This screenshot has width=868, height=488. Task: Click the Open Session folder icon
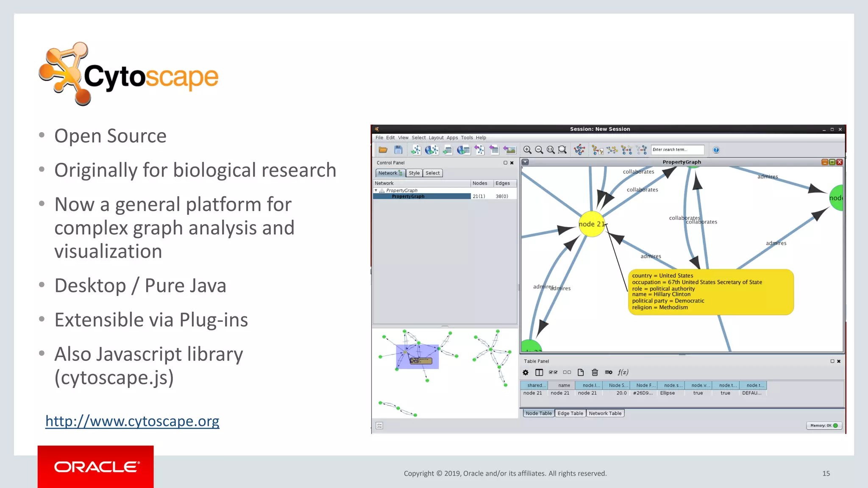[x=383, y=150]
